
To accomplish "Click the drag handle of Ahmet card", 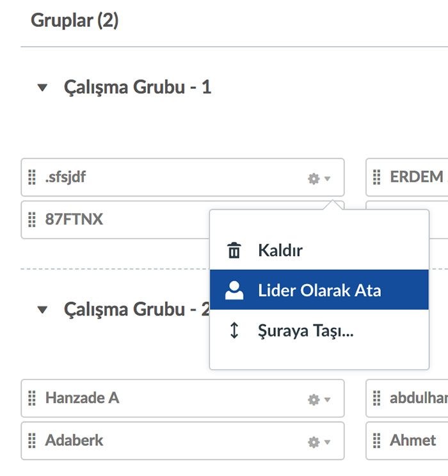I will (x=376, y=440).
